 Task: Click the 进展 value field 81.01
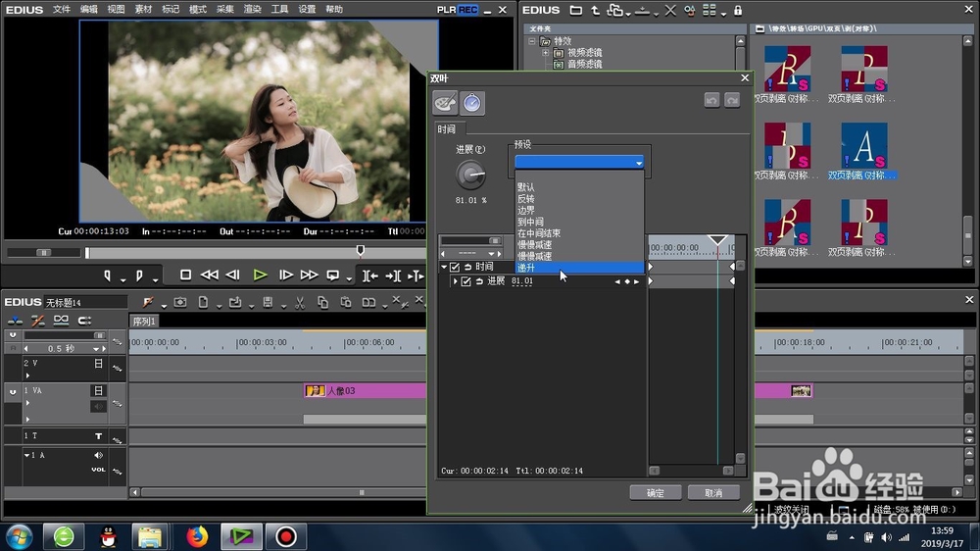tap(522, 281)
